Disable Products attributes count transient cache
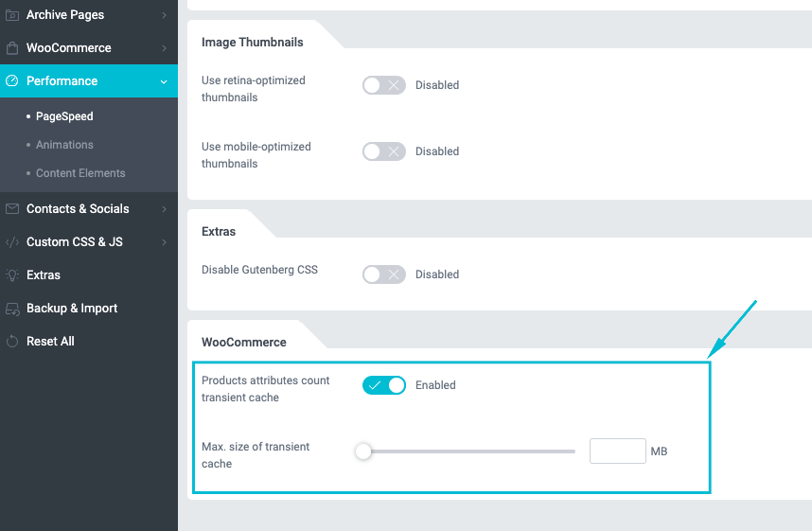Image resolution: width=812 pixels, height=531 pixels. pyautogui.click(x=383, y=385)
